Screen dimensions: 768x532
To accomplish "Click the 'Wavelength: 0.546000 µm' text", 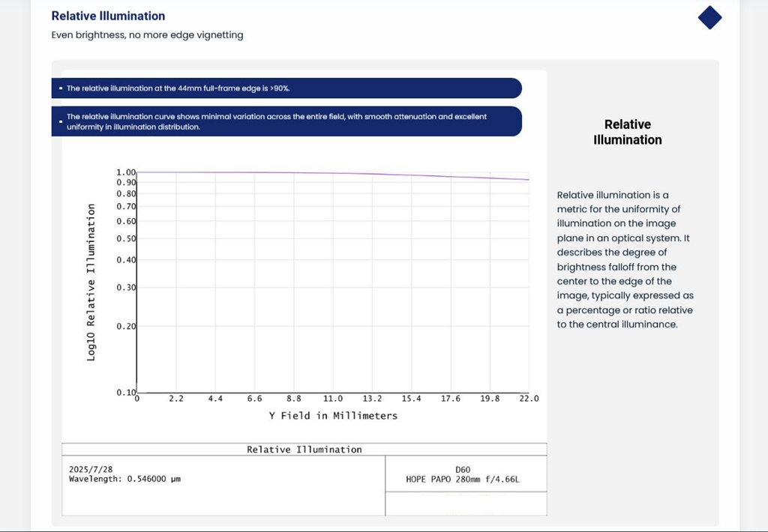I will pyautogui.click(x=124, y=478).
